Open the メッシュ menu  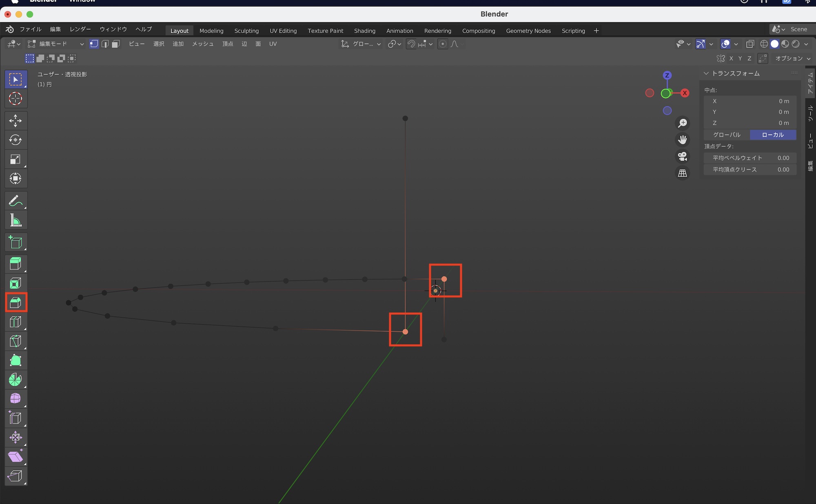pos(203,44)
